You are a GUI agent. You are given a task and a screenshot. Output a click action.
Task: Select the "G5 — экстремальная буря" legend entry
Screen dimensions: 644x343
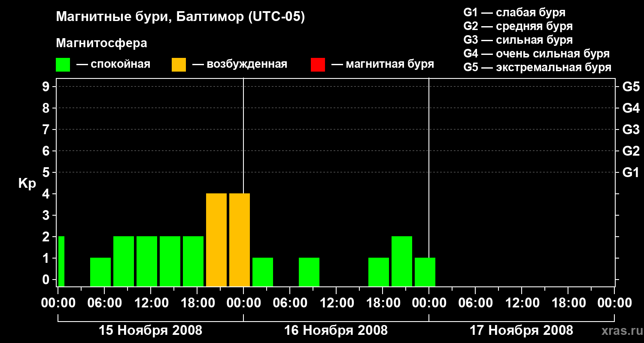[x=537, y=67]
